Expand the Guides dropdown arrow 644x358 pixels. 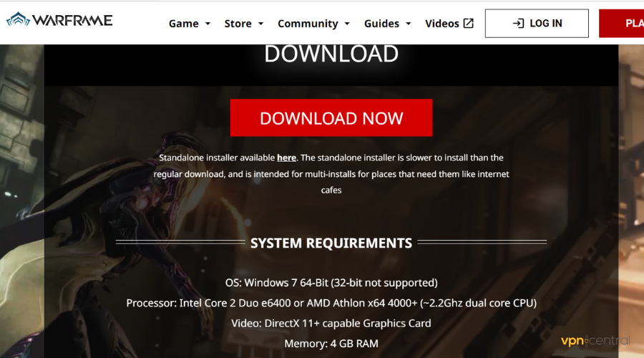point(409,24)
